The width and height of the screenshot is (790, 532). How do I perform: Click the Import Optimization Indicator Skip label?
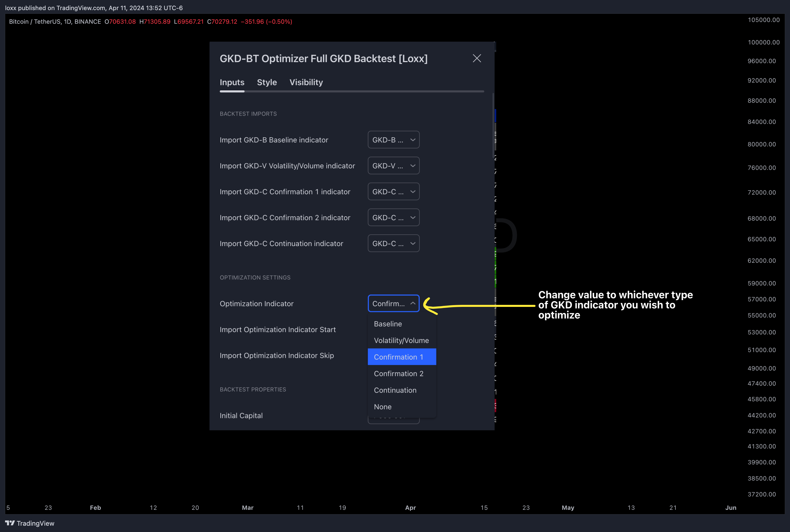point(277,355)
